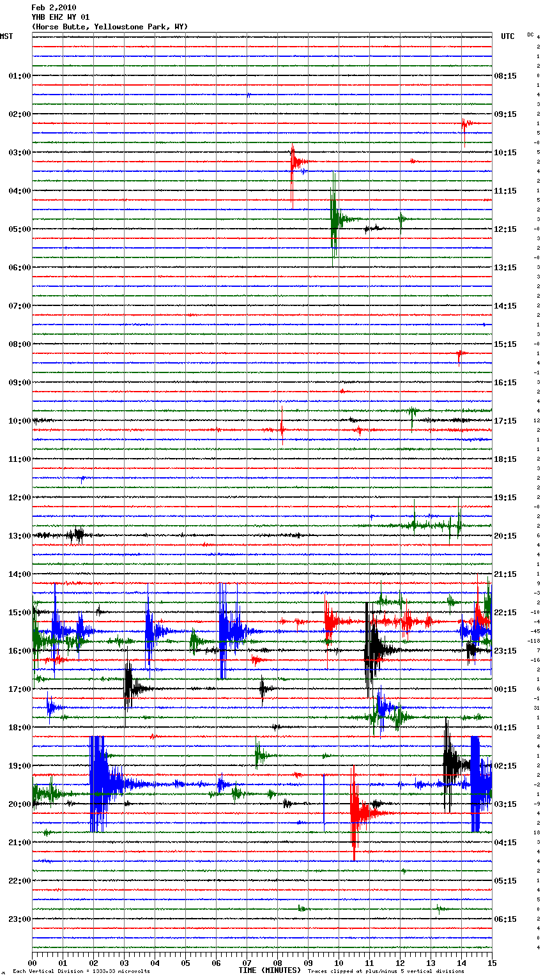
Task: Click the UTC time label '20:15'
Action: click(505, 536)
